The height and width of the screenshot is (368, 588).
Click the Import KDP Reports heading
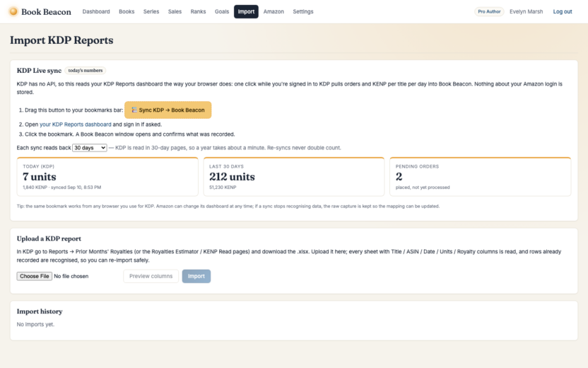[61, 40]
